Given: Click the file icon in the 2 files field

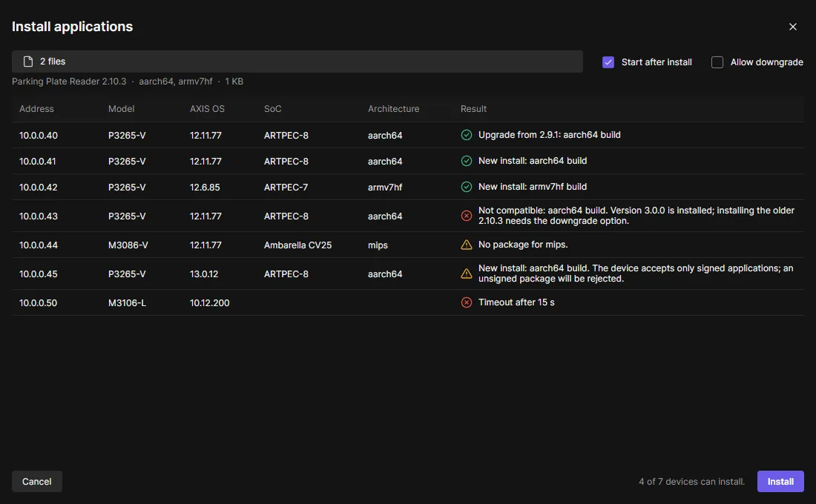Looking at the screenshot, I should (x=28, y=62).
